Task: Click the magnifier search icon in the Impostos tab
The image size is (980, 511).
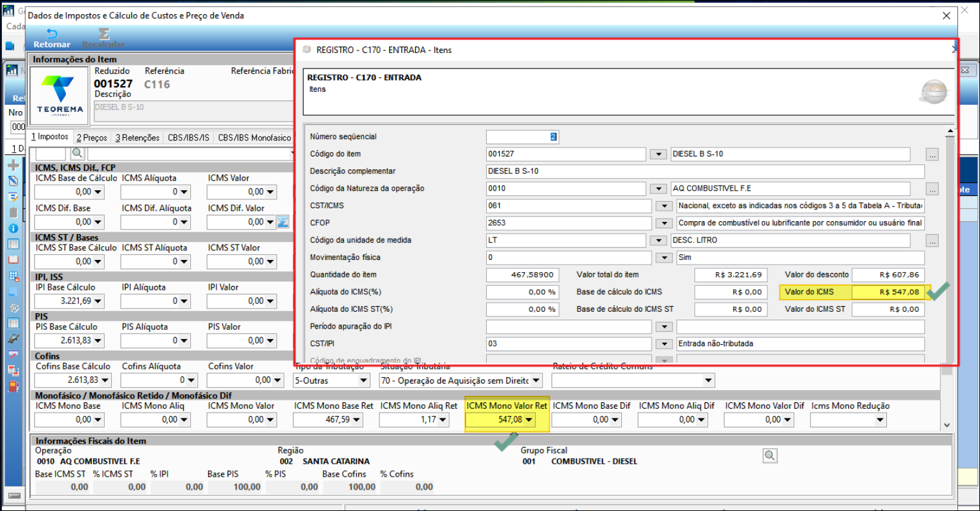Action: pyautogui.click(x=77, y=153)
